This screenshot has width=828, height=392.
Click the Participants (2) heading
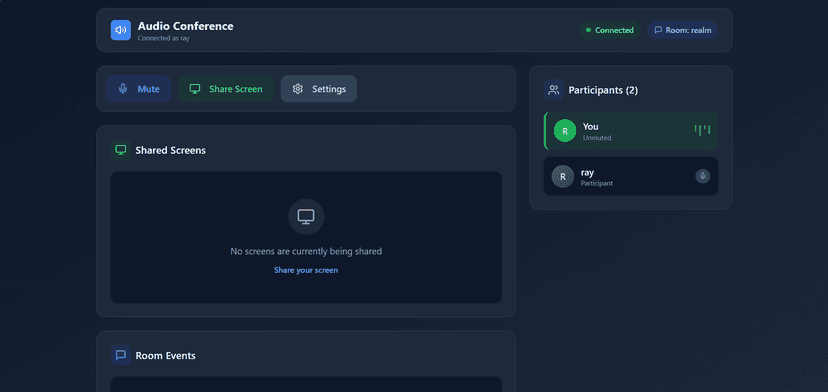[603, 90]
